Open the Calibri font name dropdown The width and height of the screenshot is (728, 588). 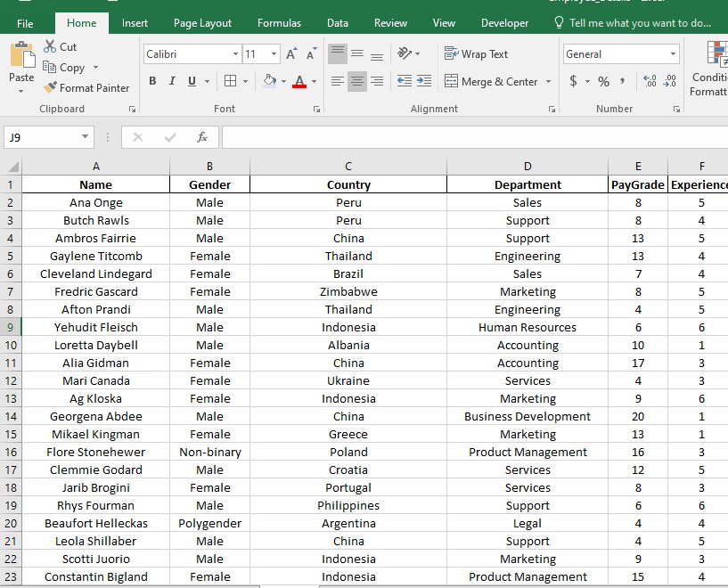pyautogui.click(x=234, y=54)
